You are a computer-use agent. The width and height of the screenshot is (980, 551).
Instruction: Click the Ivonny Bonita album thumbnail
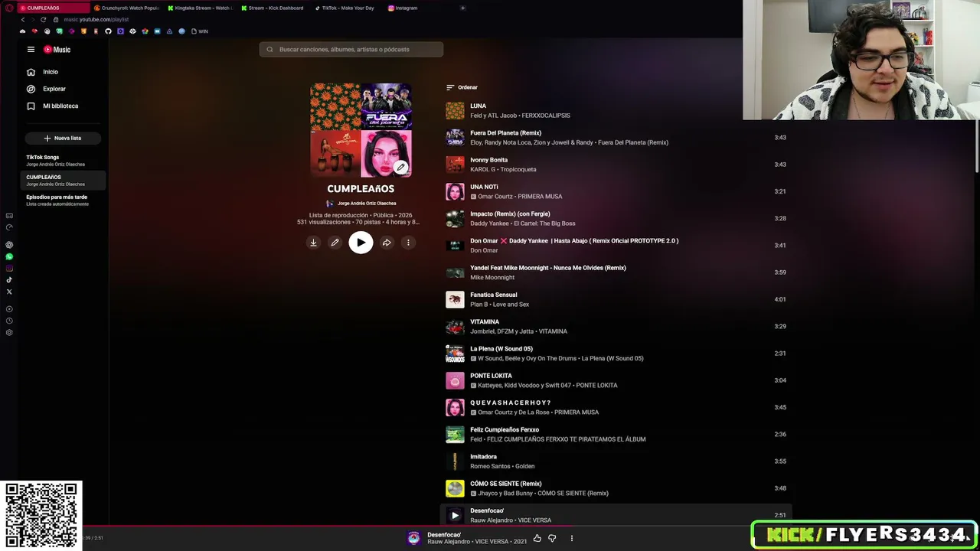pos(455,165)
